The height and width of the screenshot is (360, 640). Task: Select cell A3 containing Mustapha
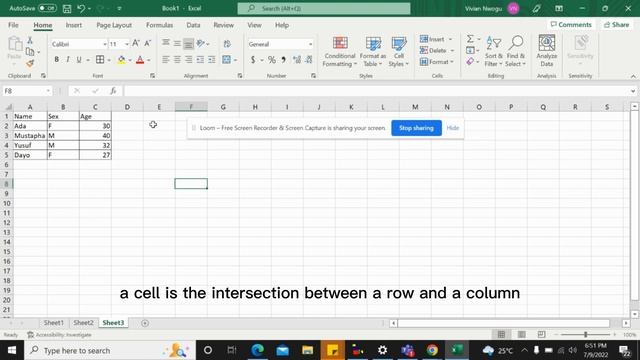click(x=30, y=135)
